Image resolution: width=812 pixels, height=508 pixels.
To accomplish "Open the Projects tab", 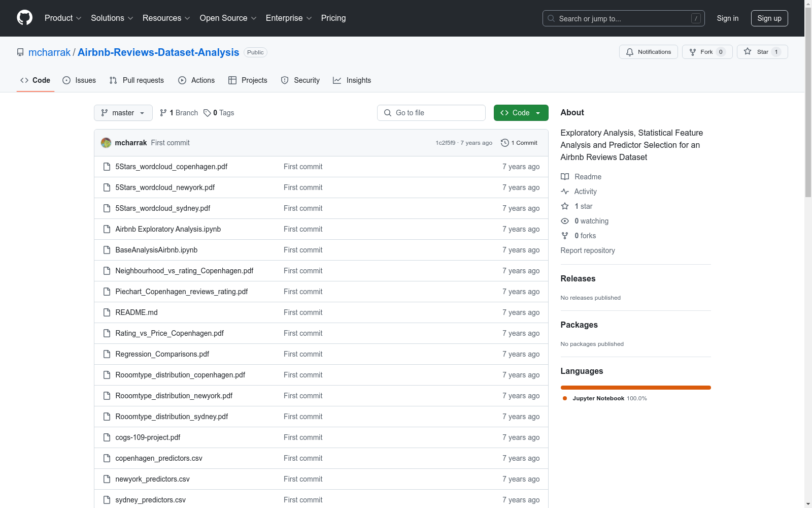I will point(248,80).
